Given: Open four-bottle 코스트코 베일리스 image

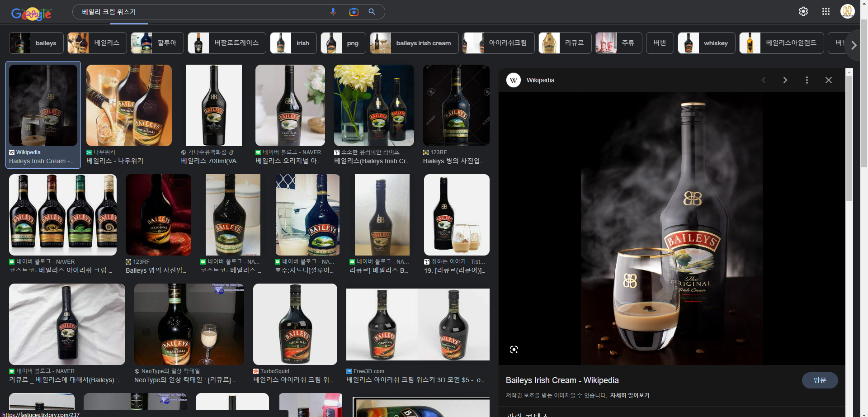Looking at the screenshot, I should point(63,215).
